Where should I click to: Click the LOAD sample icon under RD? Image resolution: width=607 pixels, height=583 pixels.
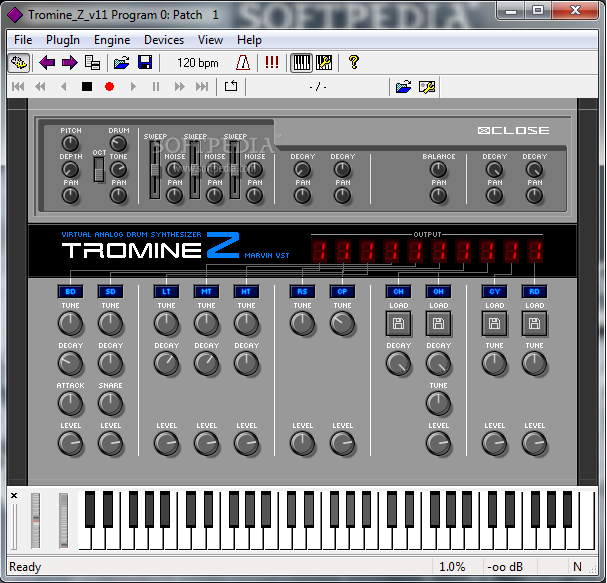tap(534, 324)
